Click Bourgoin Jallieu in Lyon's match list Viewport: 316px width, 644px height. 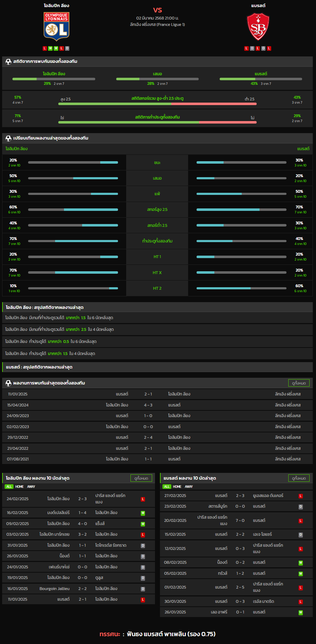54,589
